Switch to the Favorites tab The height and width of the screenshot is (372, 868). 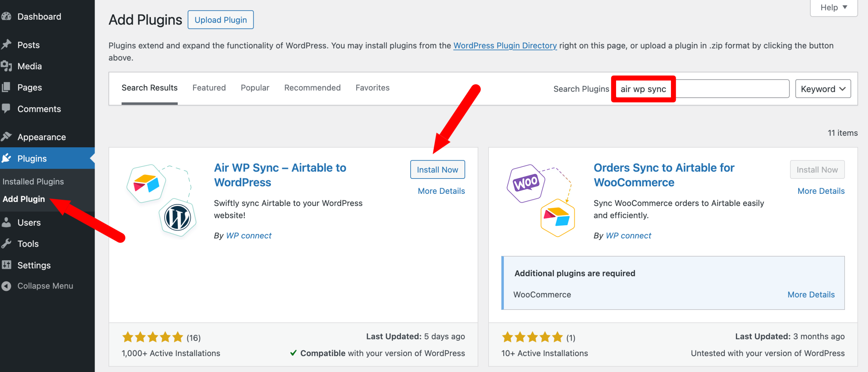coord(372,88)
